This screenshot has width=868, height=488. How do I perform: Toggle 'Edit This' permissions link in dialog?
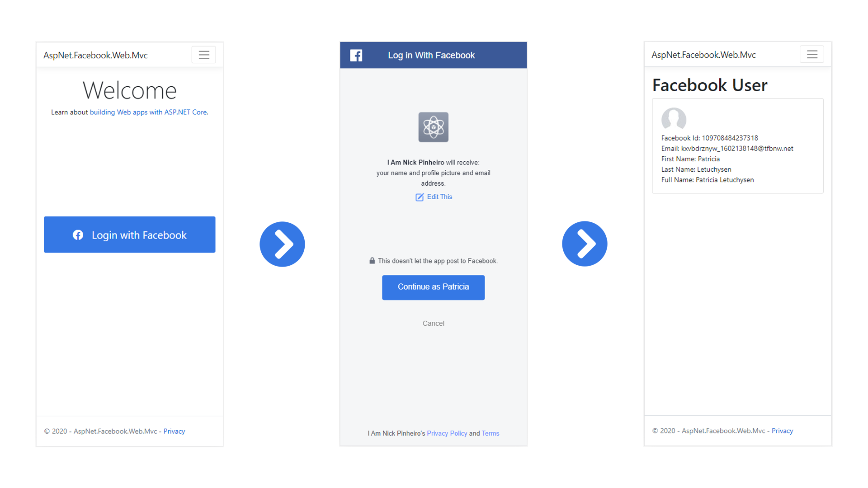pyautogui.click(x=434, y=197)
